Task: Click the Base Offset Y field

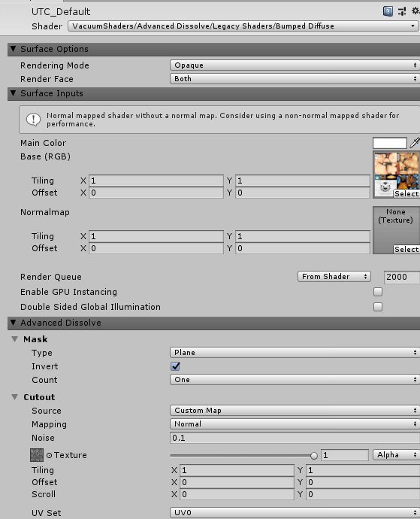Action: (303, 193)
